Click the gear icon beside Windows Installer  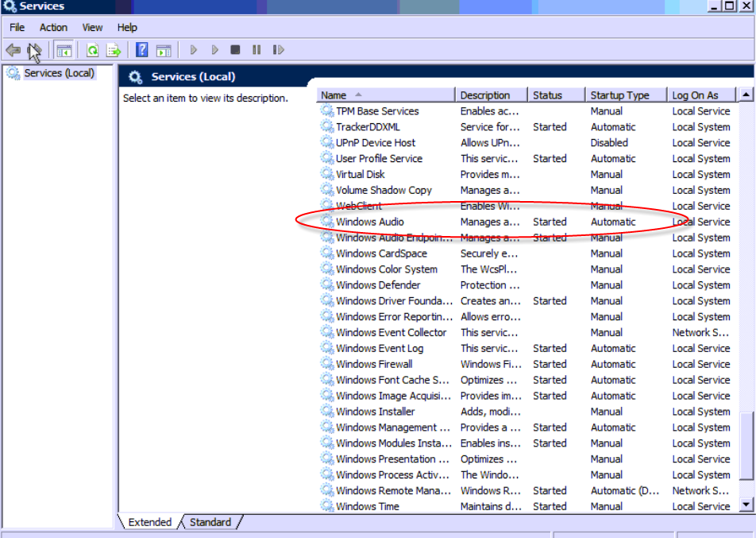point(327,411)
